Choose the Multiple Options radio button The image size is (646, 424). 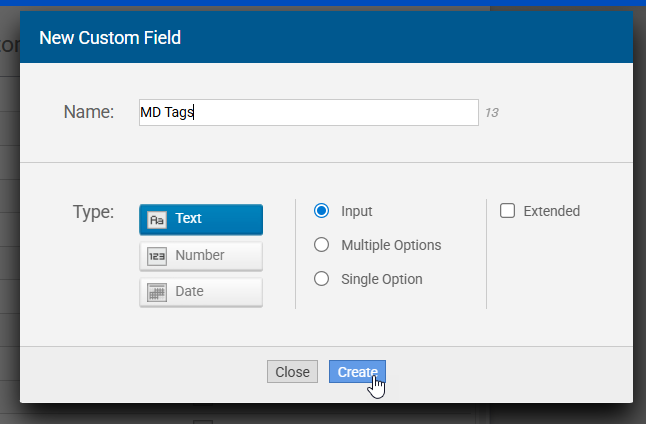point(322,245)
